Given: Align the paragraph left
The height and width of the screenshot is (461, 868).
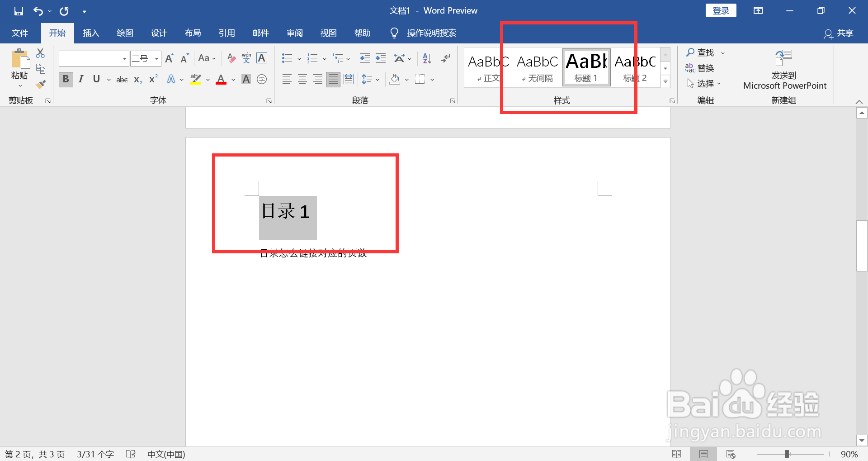Looking at the screenshot, I should coord(287,80).
